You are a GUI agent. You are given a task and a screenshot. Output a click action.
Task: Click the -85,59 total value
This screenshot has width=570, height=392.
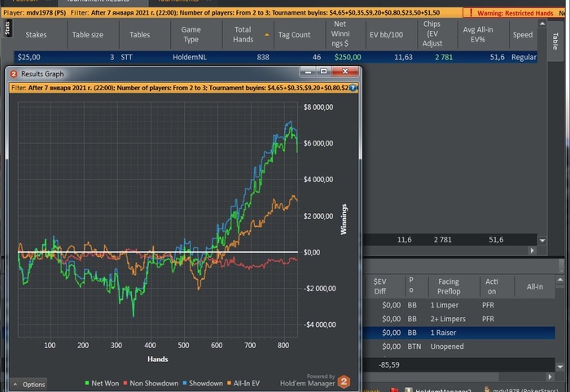point(388,365)
